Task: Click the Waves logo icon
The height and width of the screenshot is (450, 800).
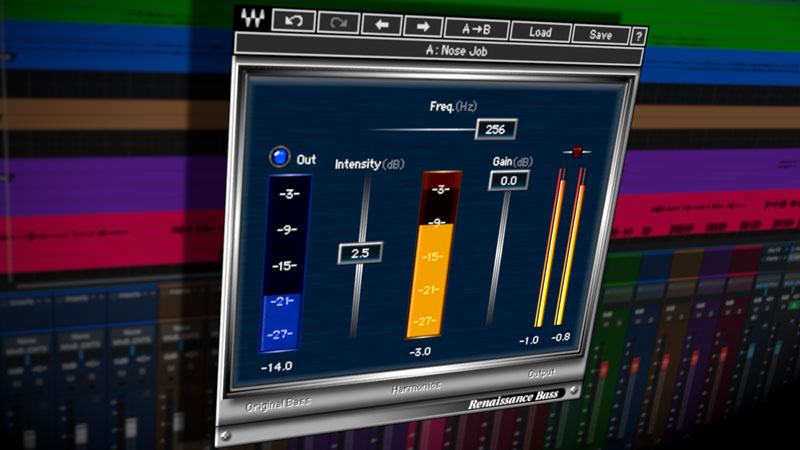Action: [x=249, y=18]
